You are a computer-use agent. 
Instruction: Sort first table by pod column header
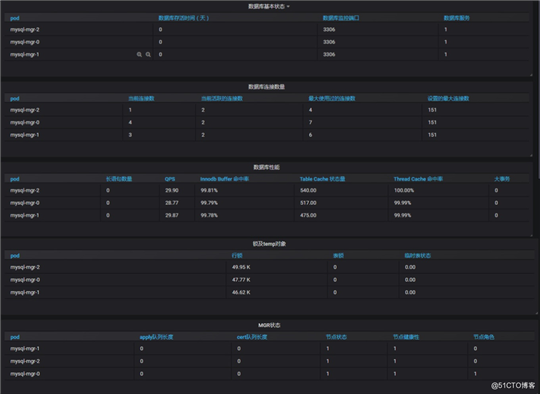[x=15, y=18]
